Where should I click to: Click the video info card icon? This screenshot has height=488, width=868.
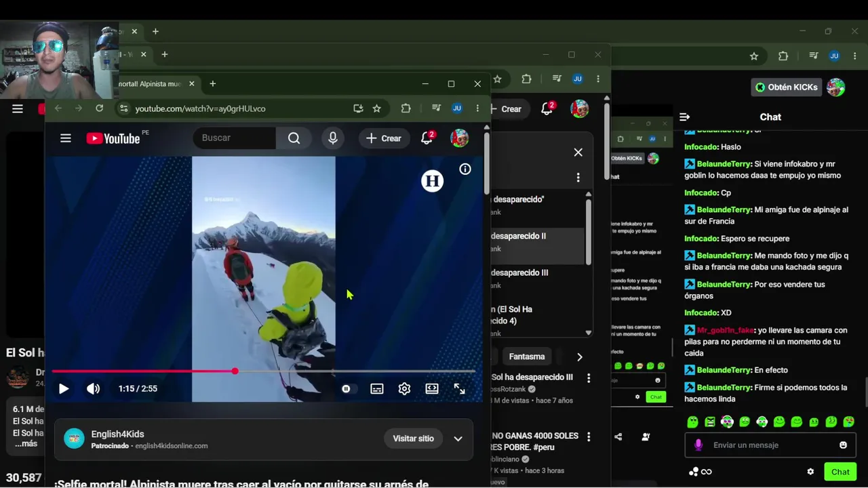[x=465, y=169]
